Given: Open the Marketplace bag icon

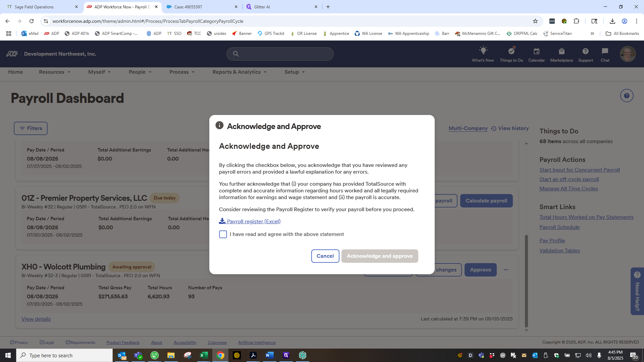Looking at the screenshot, I should [561, 54].
